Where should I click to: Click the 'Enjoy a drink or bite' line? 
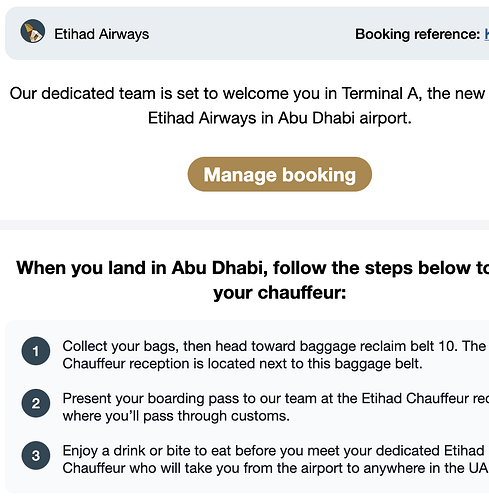click(273, 451)
